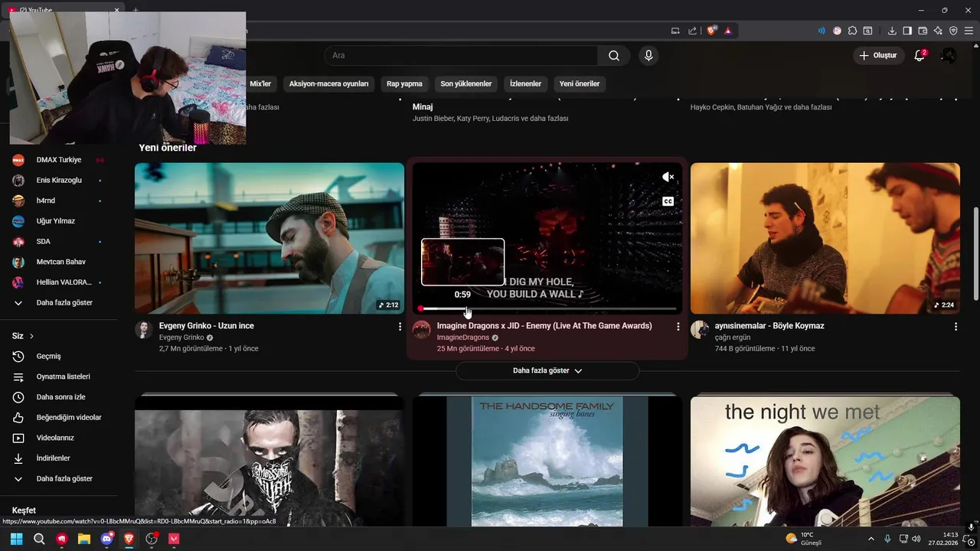Open Leo AI sparkle icon
Image resolution: width=980 pixels, height=551 pixels.
click(x=938, y=31)
